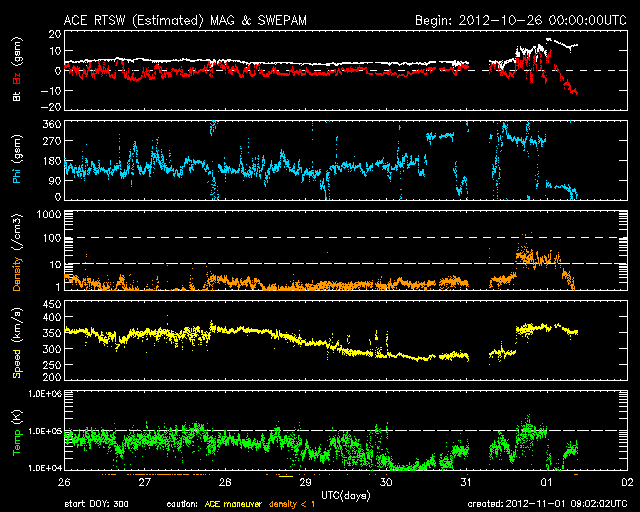Click the "created: 2012-11-01 09:02:02UTC" timestamp
The image size is (640, 512).
[547, 504]
